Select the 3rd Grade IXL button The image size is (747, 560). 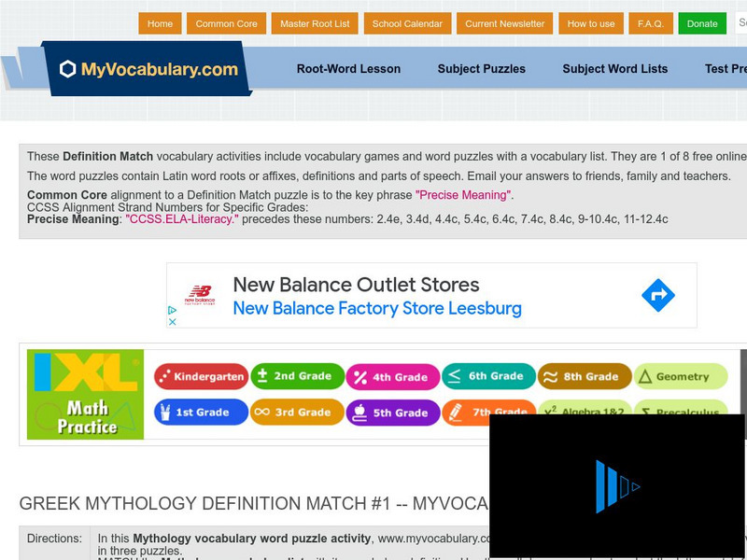coord(297,412)
